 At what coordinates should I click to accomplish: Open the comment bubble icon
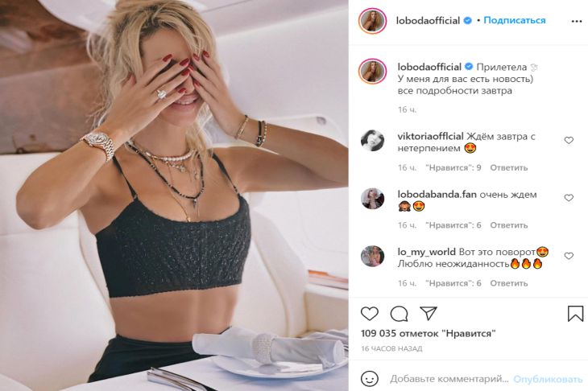399,314
